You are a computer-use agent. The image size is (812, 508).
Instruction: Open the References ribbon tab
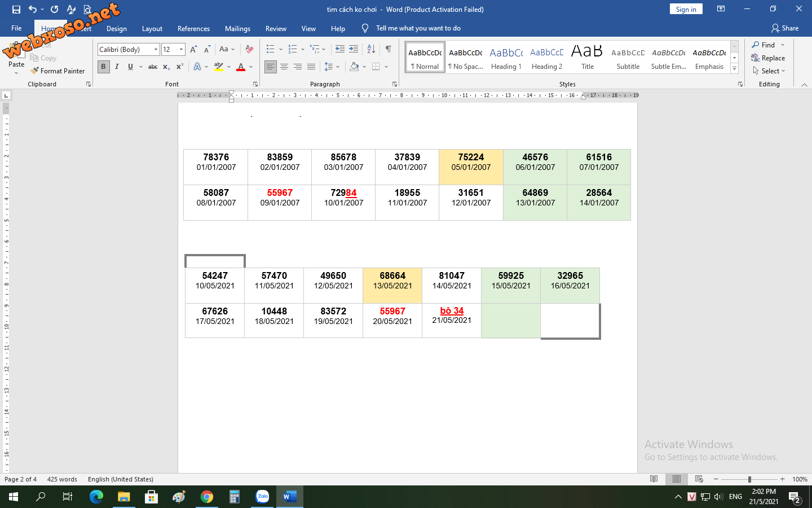(193, 28)
